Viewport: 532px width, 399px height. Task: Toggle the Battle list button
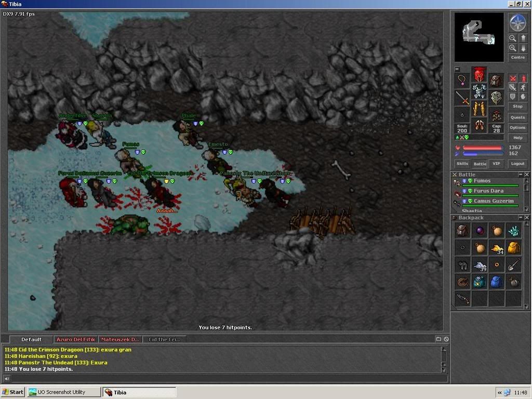(x=480, y=164)
